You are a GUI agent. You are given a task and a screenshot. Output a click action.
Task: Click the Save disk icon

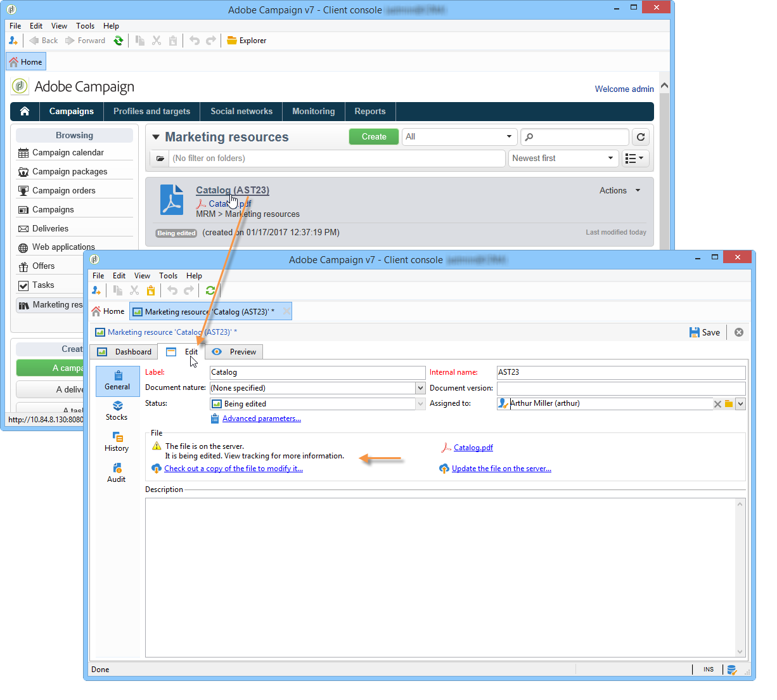695,332
